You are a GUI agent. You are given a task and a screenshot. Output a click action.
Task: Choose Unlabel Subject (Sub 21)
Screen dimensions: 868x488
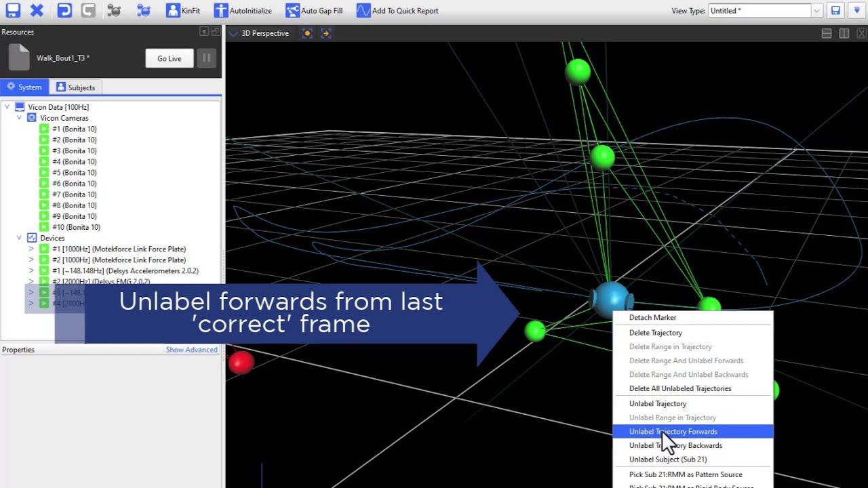pos(692,459)
